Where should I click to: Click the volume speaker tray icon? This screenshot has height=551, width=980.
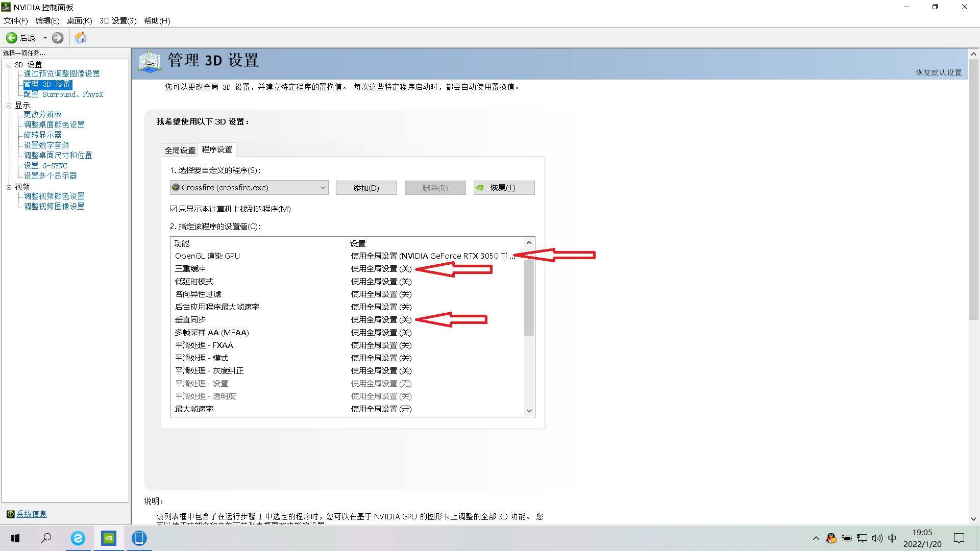pos(877,538)
